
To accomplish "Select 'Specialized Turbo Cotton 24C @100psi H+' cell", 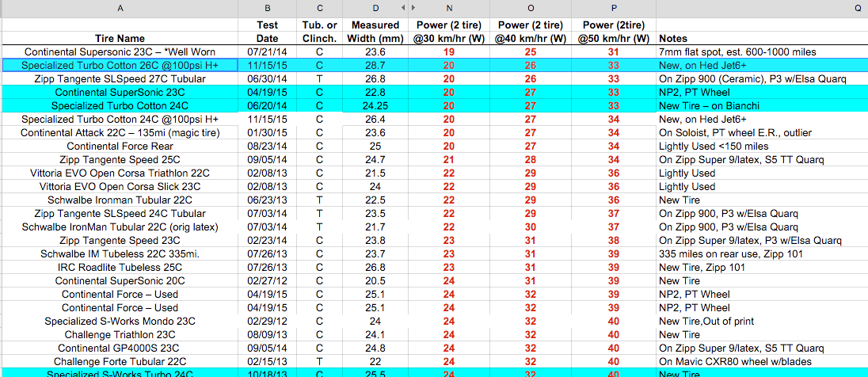I will tap(120, 119).
